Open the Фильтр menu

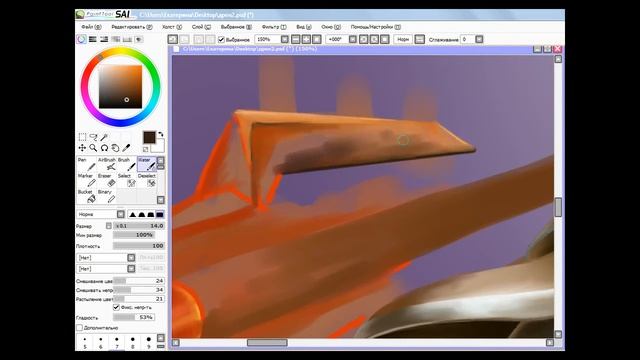click(x=273, y=27)
